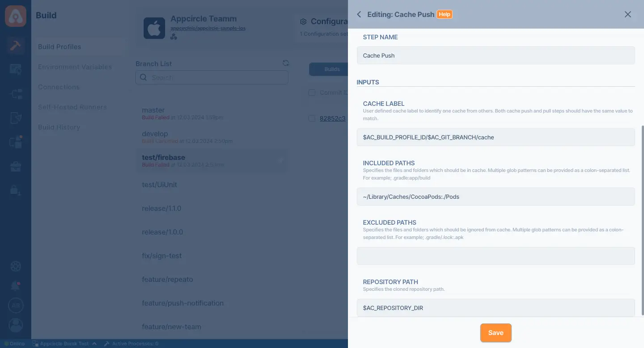Click into the Cache Label input field

tap(496, 137)
